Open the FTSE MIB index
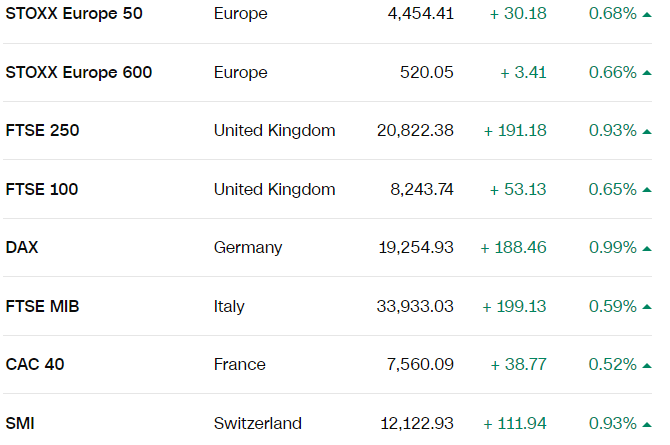The width and height of the screenshot is (670, 445). pos(41,306)
